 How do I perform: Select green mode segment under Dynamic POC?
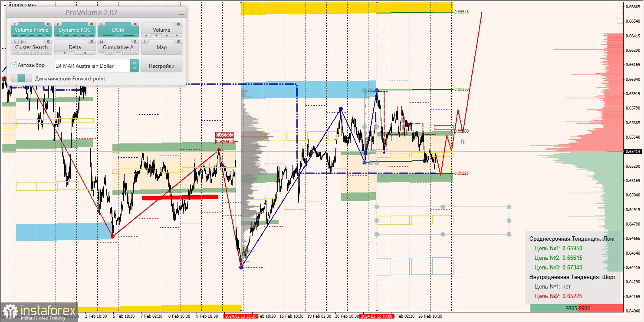(58, 35)
